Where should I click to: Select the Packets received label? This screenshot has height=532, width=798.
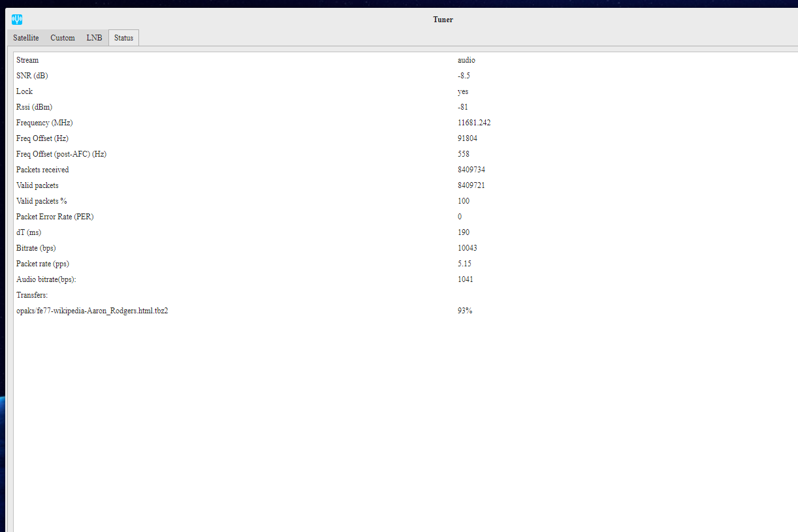tap(42, 170)
